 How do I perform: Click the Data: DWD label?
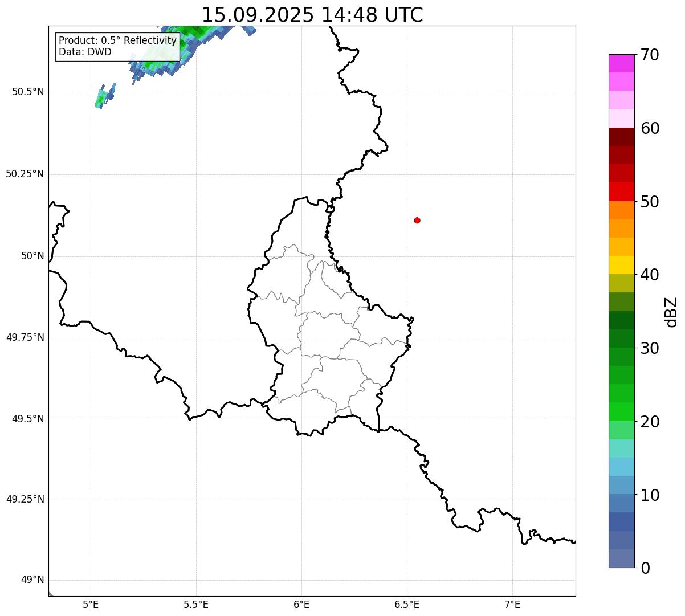point(85,52)
